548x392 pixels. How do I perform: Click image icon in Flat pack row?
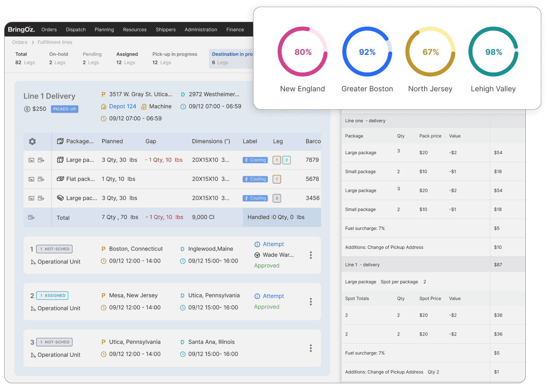[31, 179]
